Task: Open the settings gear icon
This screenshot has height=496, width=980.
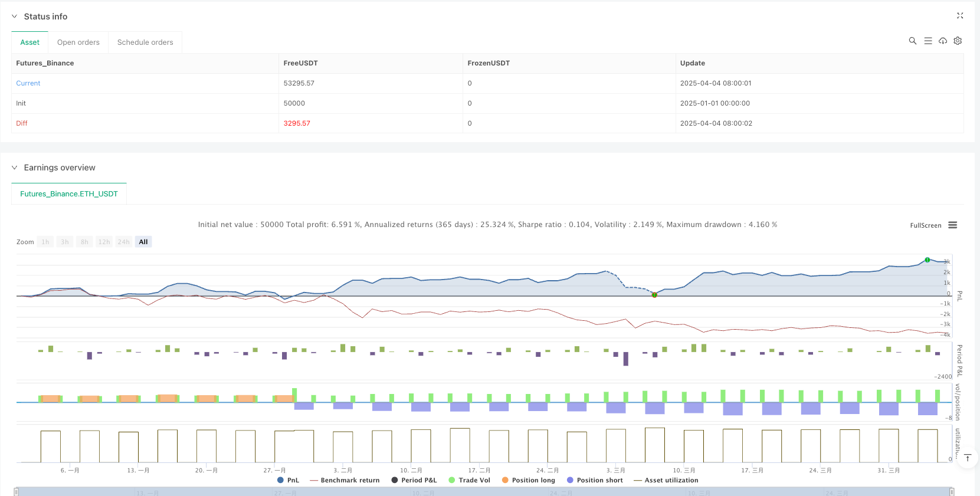Action: click(958, 41)
